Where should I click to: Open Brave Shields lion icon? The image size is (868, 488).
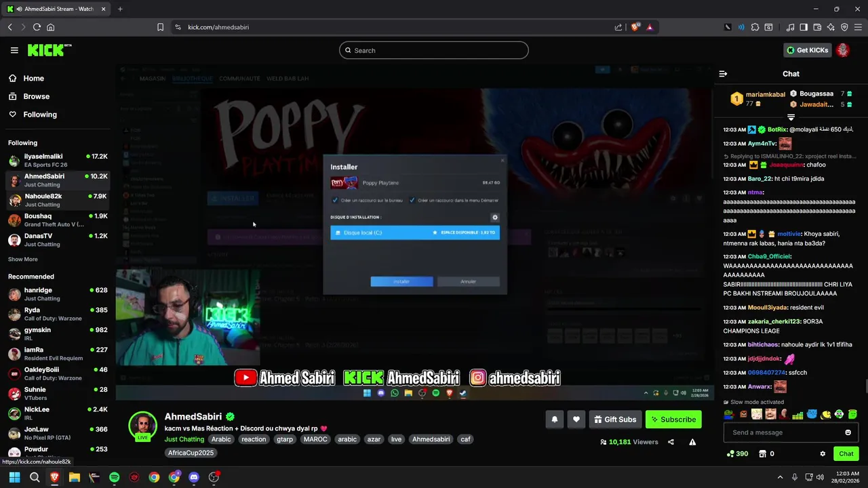(x=635, y=27)
